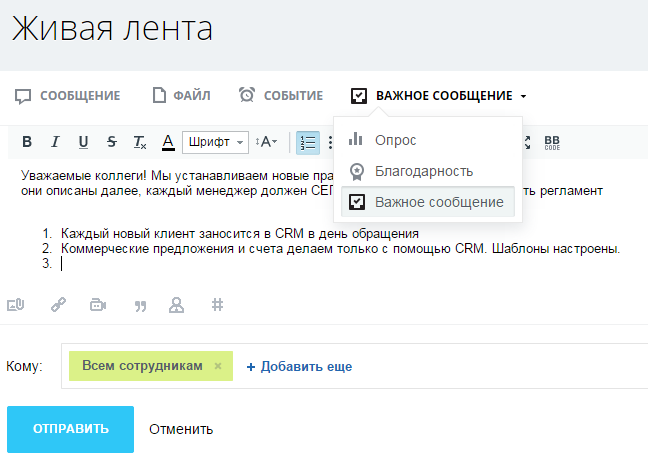Click Добавить еще to add recipients

[x=299, y=367]
